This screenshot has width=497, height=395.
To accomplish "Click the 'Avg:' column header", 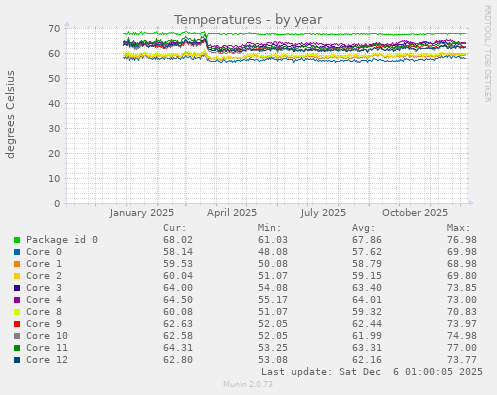I will (x=364, y=228).
